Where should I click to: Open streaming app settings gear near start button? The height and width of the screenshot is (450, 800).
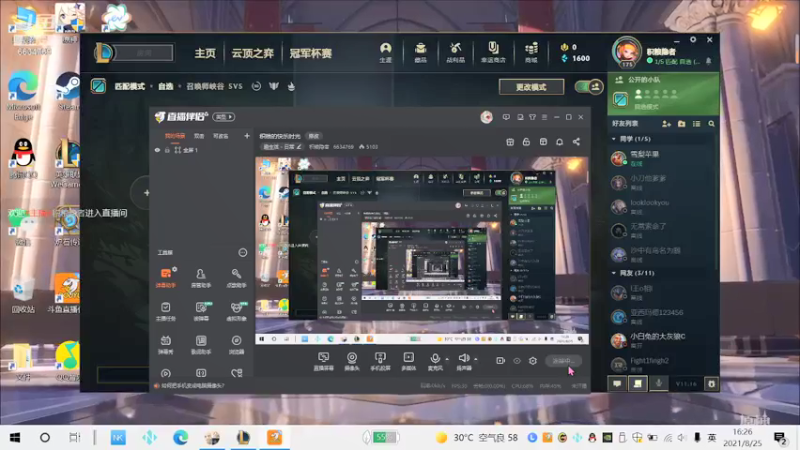[533, 361]
